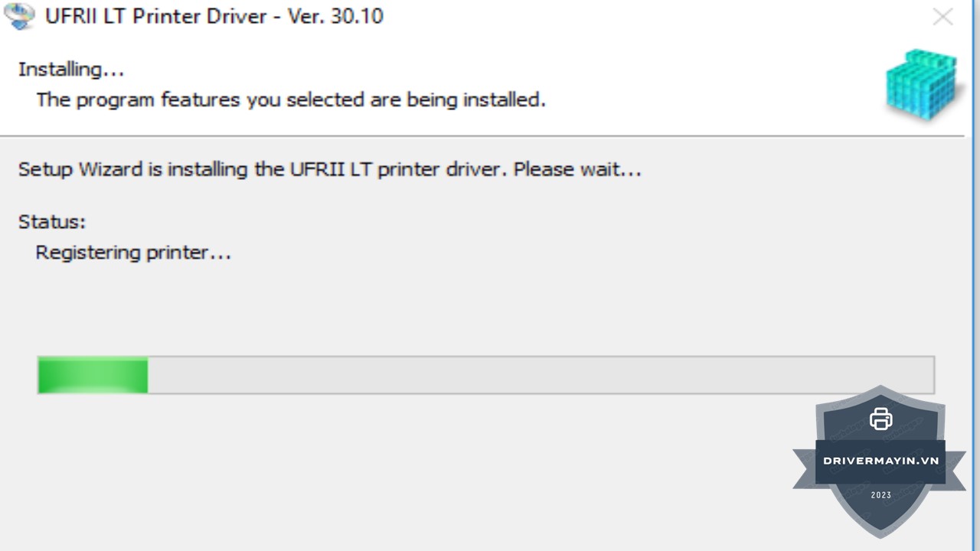The image size is (980, 551).
Task: Click the "Installing..." heading
Action: pyautogui.click(x=71, y=70)
